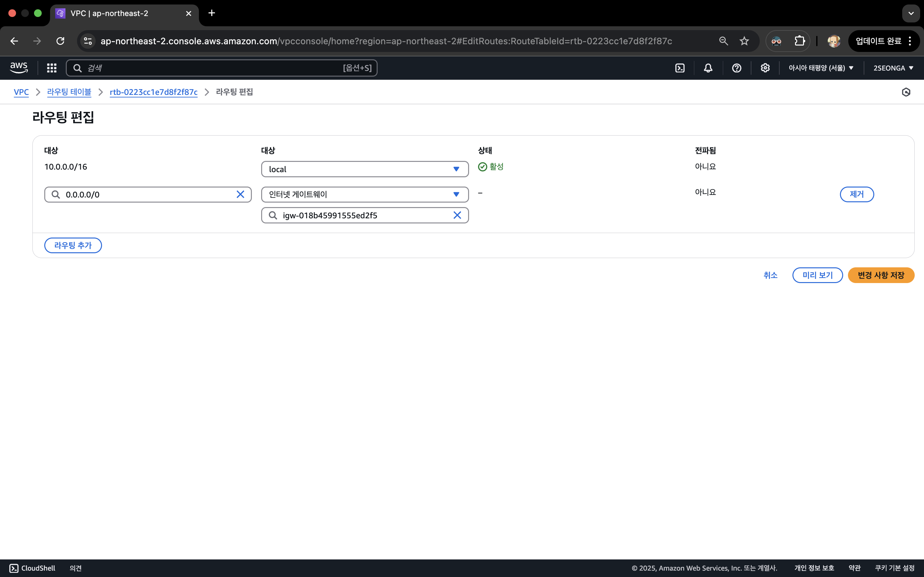The width and height of the screenshot is (924, 577).
Task: Focus the AWS 검색 search field
Action: [x=214, y=68]
